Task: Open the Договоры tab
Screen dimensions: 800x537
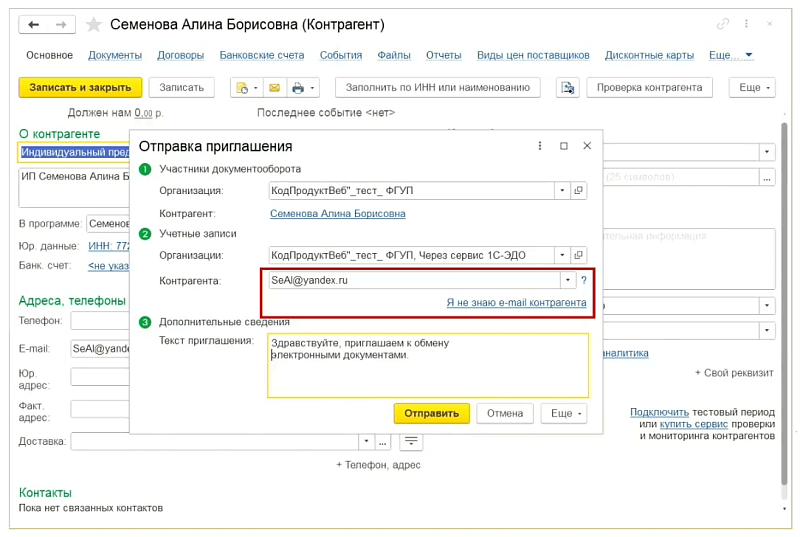Action: pyautogui.click(x=181, y=55)
